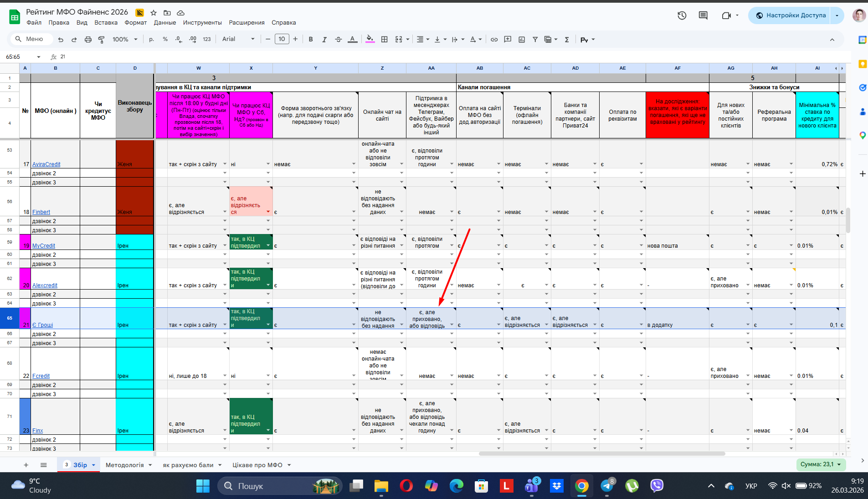
Task: Insert a chart using toolbar icon
Action: [522, 40]
